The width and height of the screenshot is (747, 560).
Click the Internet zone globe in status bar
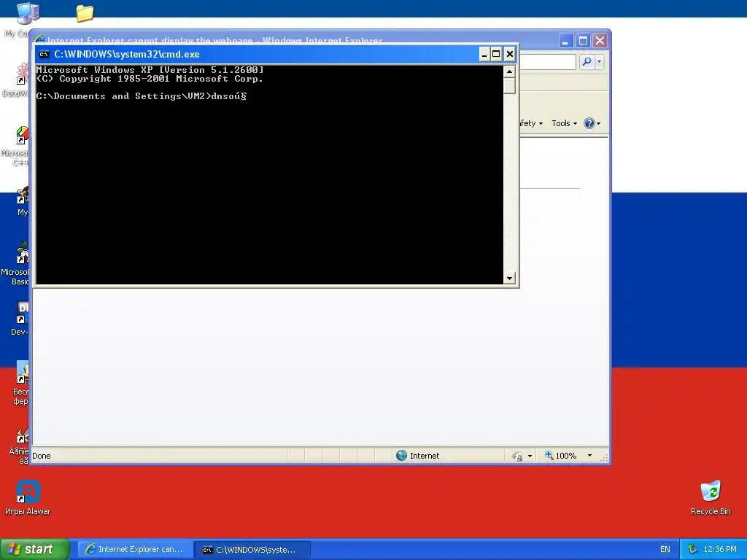(402, 456)
